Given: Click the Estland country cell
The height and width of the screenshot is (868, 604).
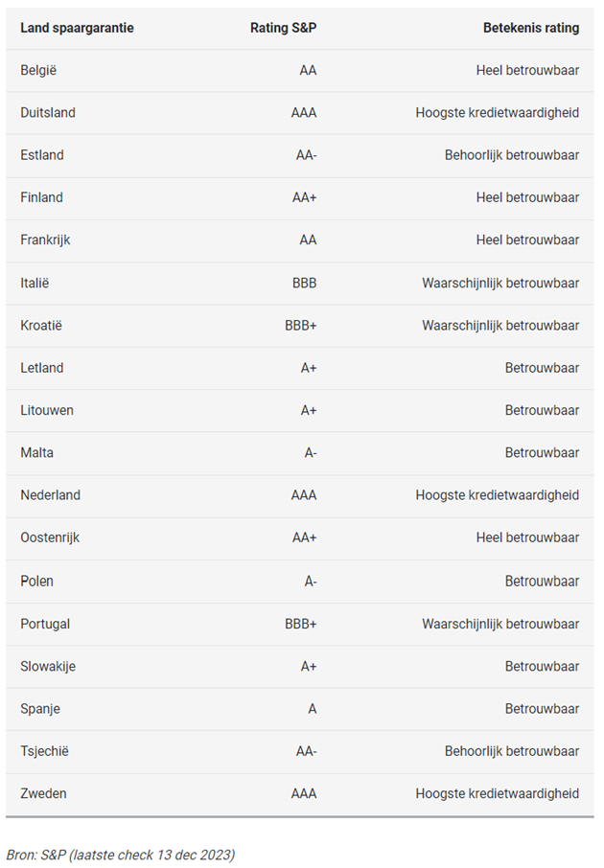Looking at the screenshot, I should tap(42, 155).
